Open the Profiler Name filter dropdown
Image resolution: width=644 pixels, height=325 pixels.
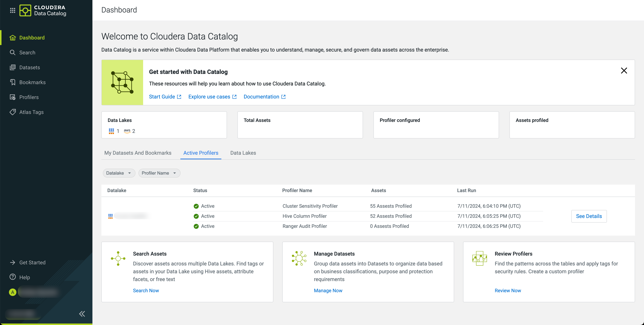coord(159,173)
